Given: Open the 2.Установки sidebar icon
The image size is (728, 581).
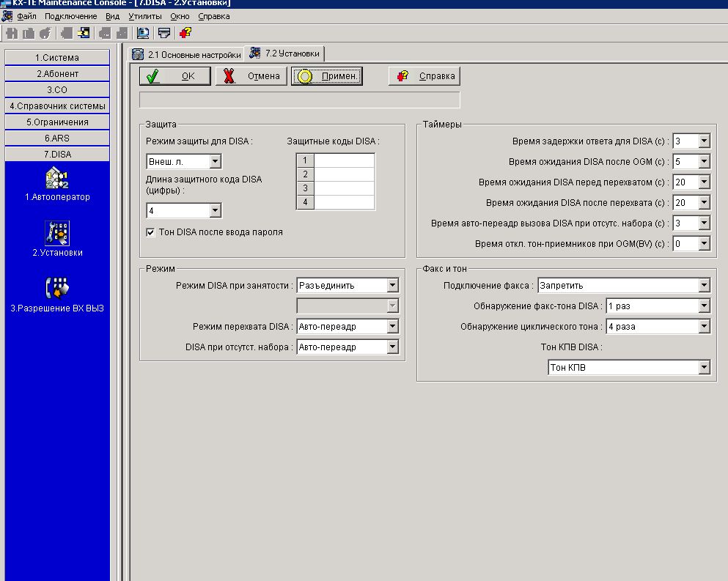Looking at the screenshot, I should pyautogui.click(x=57, y=239).
